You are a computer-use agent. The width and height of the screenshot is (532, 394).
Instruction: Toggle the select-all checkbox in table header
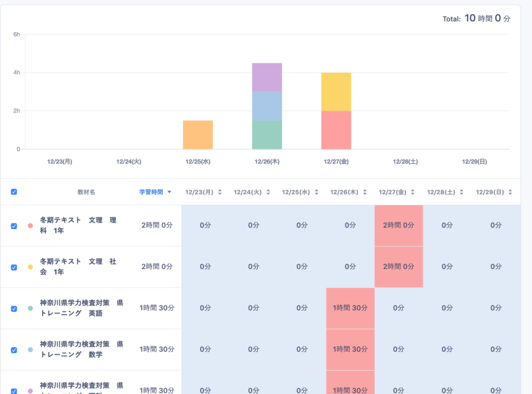14,192
